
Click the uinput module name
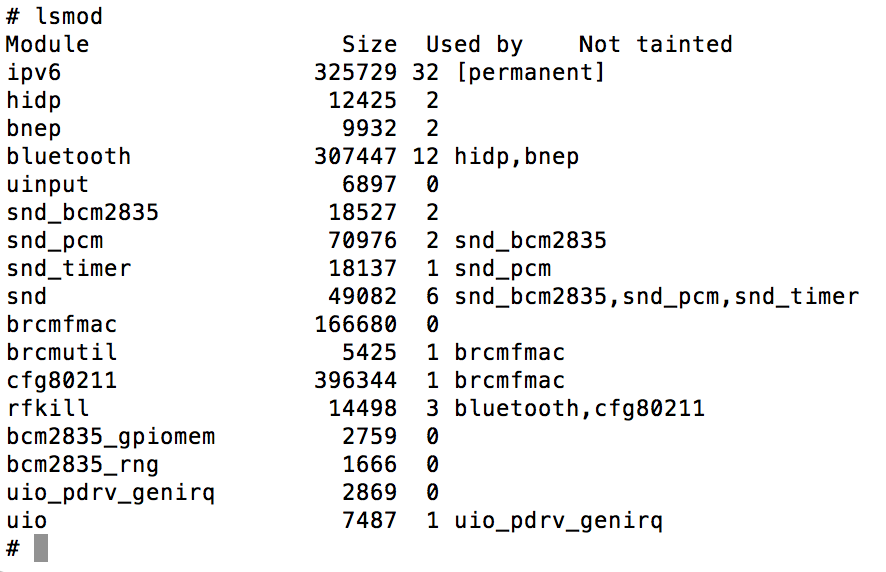point(47,185)
